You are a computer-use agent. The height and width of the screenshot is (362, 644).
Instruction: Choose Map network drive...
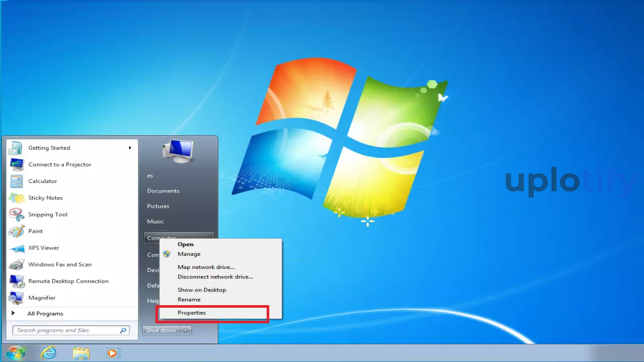coord(206,267)
